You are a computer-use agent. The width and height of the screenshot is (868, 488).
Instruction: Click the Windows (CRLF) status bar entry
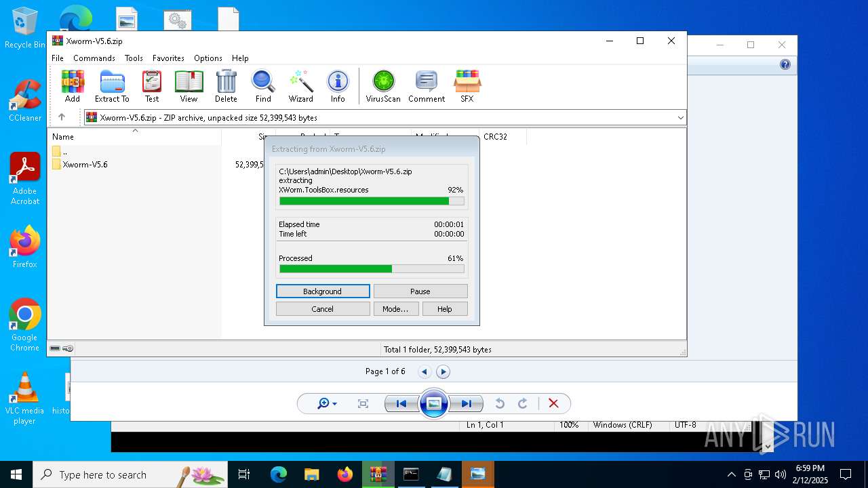tap(623, 425)
